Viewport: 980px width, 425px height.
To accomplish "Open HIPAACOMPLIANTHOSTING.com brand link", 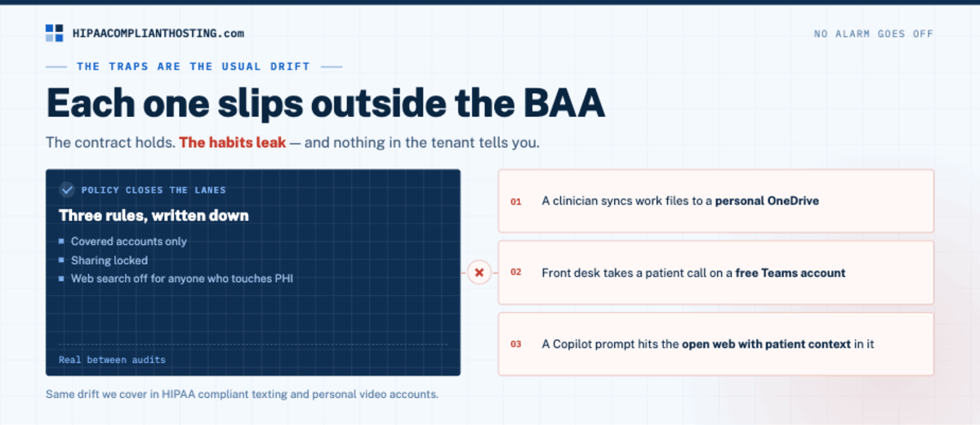I will click(x=158, y=34).
